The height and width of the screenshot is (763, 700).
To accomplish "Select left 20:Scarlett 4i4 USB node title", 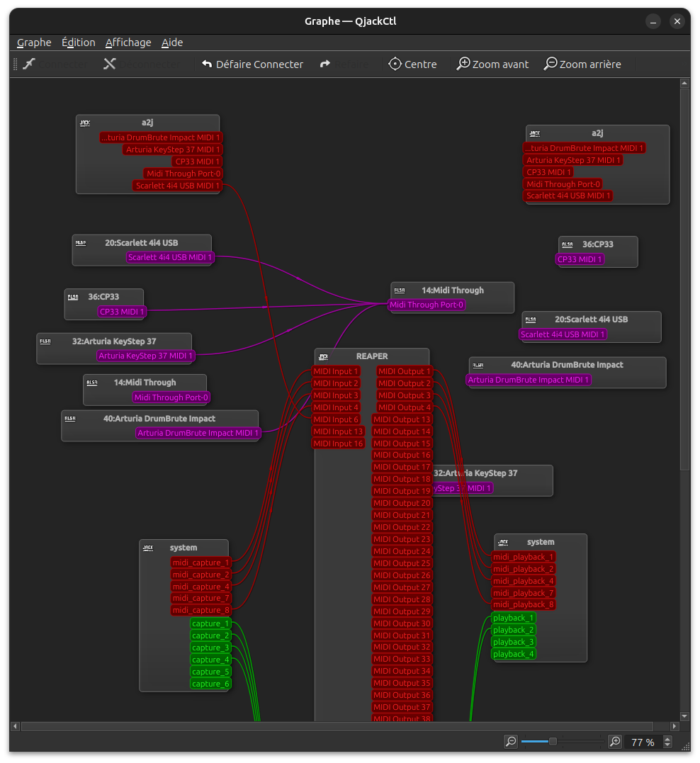I will [x=142, y=243].
